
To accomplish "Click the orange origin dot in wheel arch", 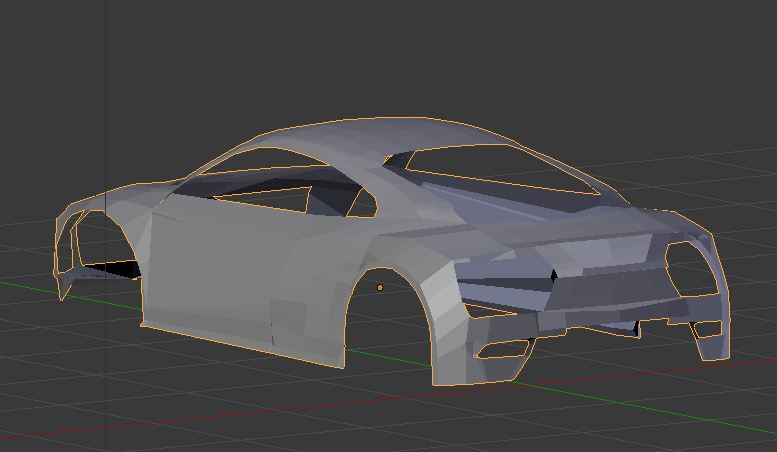I will tap(380, 287).
